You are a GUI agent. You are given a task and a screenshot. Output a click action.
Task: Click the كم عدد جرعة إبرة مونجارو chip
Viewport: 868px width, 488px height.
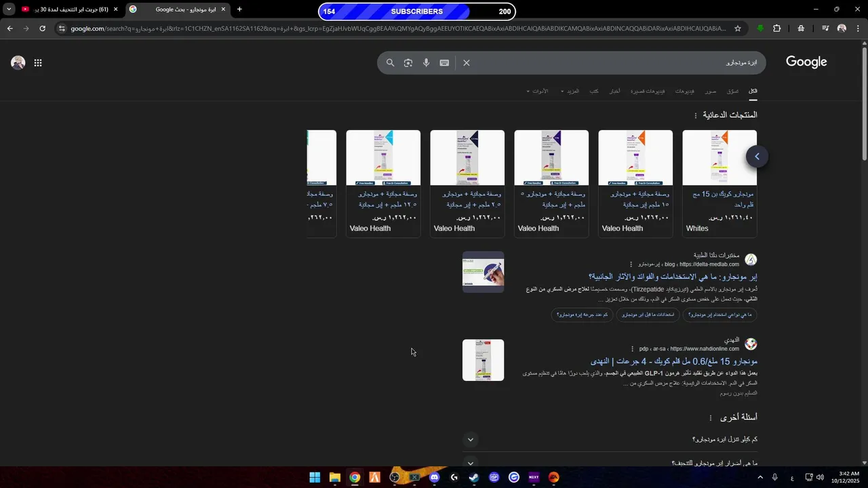tap(582, 314)
